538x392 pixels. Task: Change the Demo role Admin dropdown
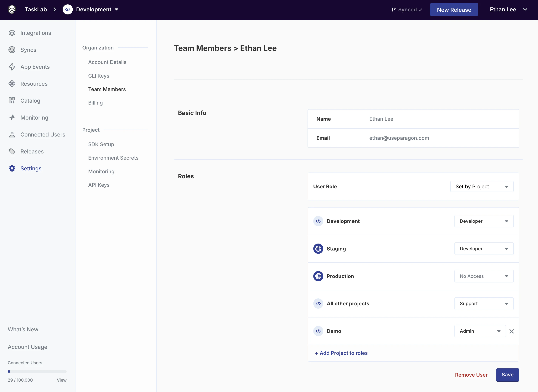pyautogui.click(x=480, y=331)
